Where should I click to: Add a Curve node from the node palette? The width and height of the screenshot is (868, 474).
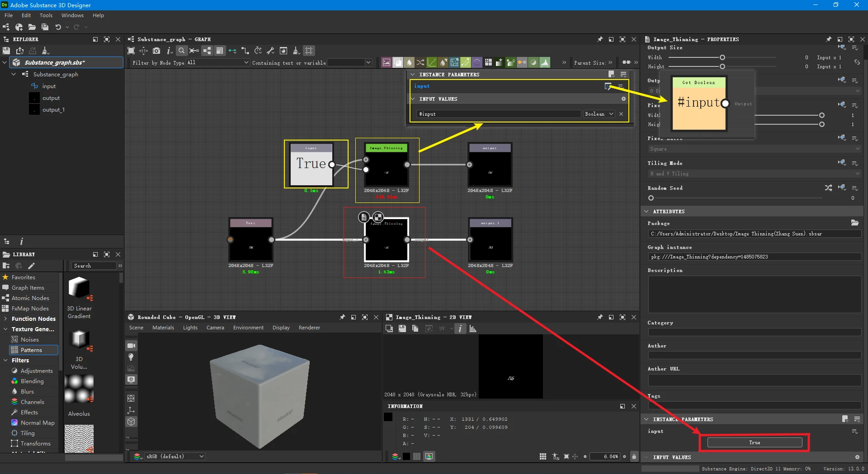pyautogui.click(x=432, y=62)
